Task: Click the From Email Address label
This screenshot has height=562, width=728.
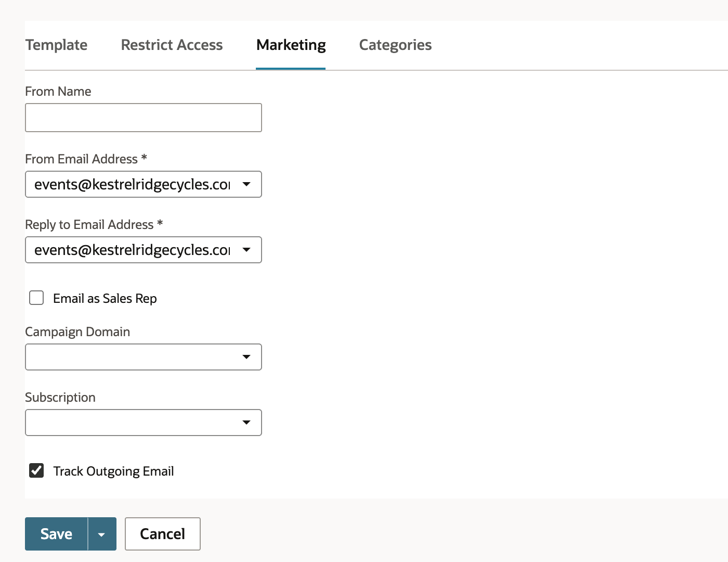Action: [86, 159]
